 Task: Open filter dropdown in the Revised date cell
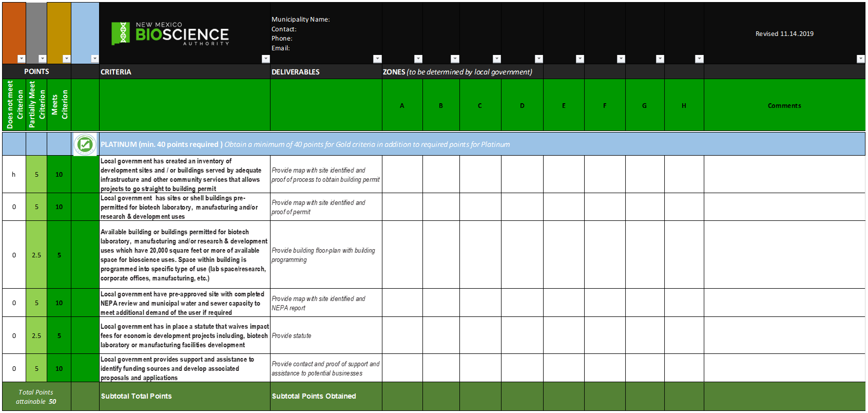[860, 59]
